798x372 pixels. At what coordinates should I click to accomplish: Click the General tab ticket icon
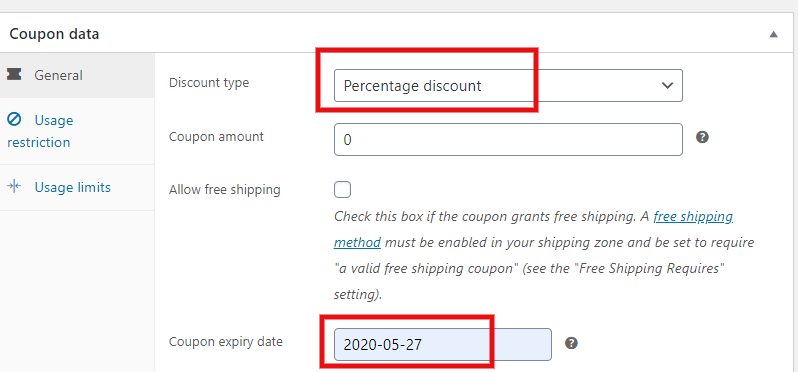coord(14,75)
